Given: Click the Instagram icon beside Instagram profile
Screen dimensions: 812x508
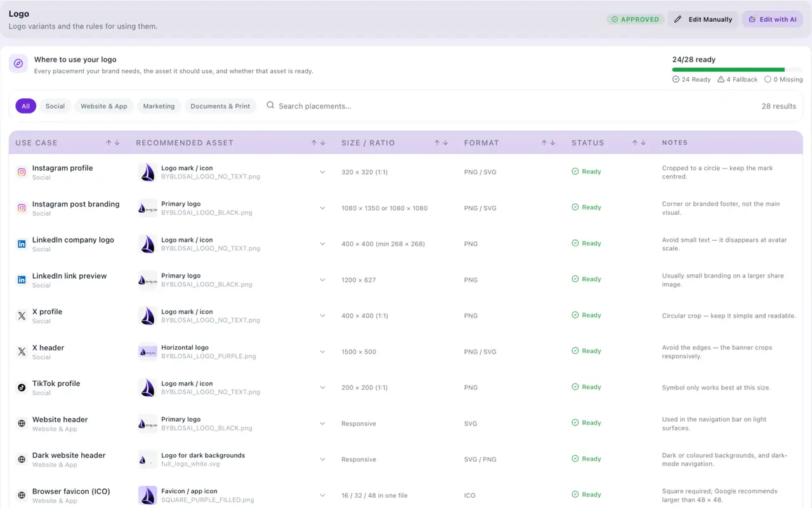Looking at the screenshot, I should pos(22,172).
